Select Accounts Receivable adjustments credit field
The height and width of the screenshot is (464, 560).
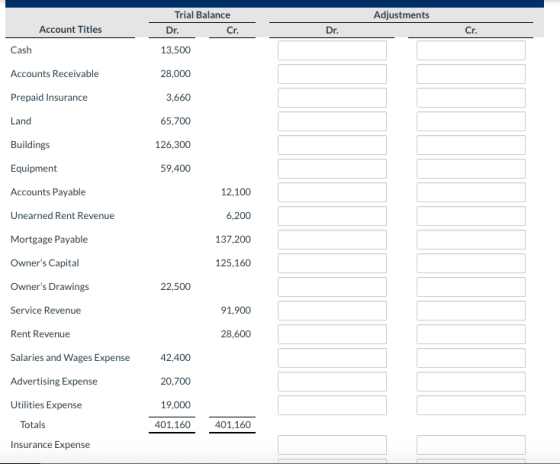pos(471,74)
